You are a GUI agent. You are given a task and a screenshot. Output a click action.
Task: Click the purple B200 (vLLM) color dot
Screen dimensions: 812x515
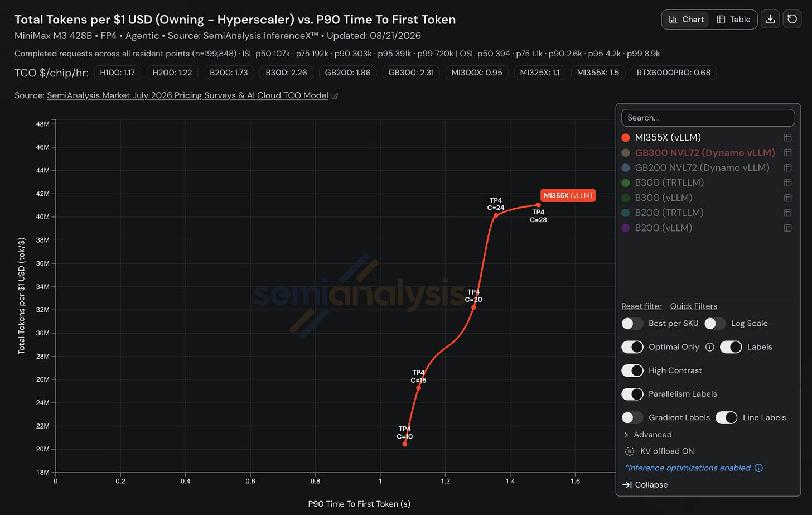click(x=626, y=228)
